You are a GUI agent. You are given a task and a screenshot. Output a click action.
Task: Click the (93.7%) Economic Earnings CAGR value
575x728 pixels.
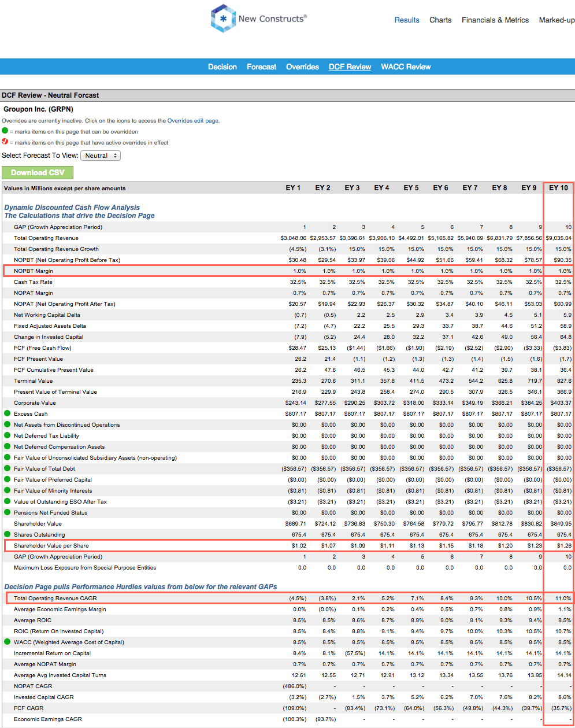coord(326,719)
